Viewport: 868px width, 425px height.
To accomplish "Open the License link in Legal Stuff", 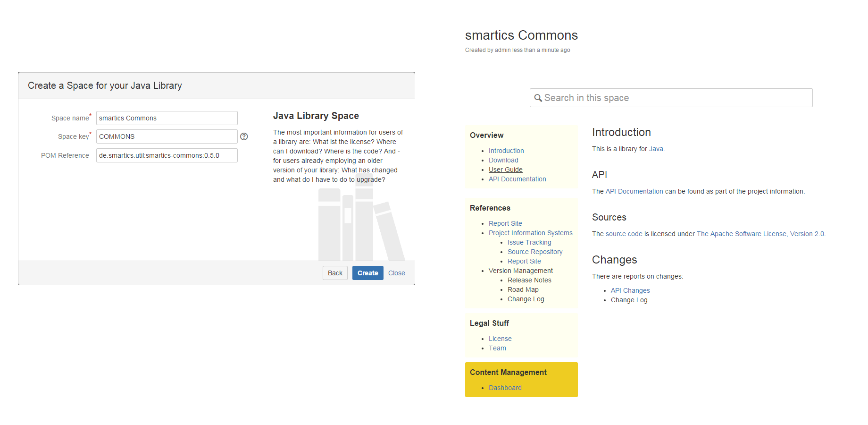I will coord(500,339).
